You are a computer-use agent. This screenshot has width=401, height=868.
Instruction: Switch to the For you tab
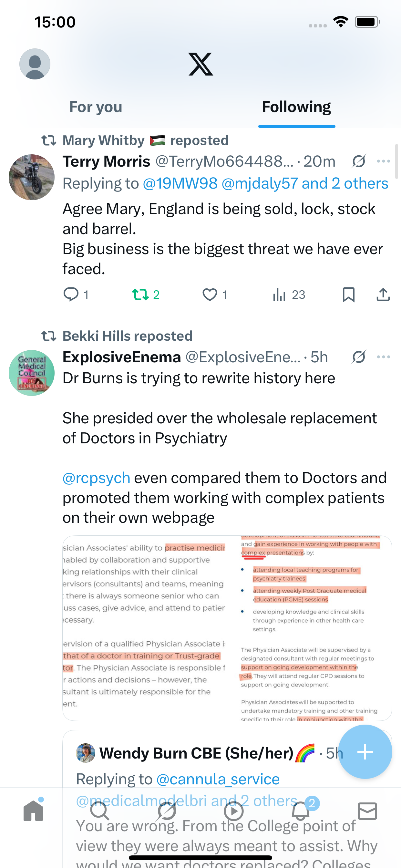(96, 107)
